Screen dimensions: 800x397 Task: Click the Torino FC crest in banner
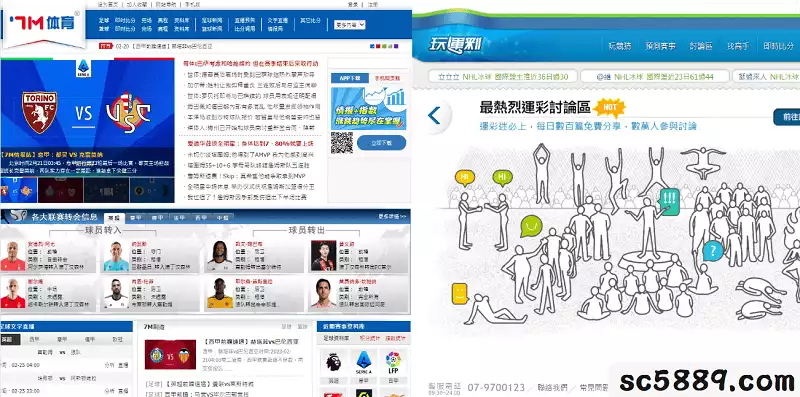tap(39, 112)
